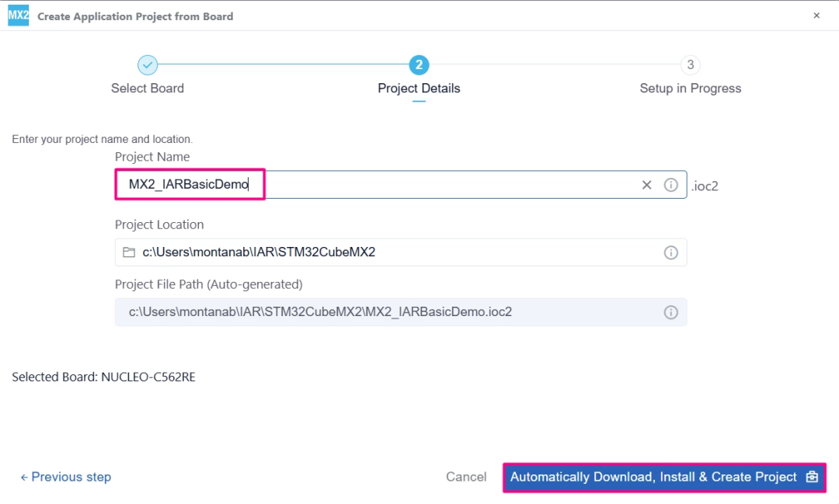Show info for the Project Name field
The height and width of the screenshot is (504, 839).
tap(670, 185)
